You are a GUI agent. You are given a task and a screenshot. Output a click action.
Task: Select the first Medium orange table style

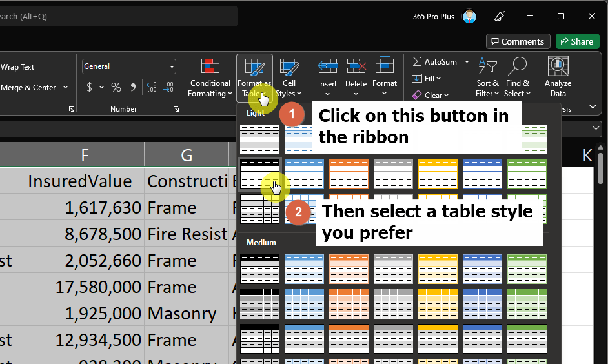(349, 269)
